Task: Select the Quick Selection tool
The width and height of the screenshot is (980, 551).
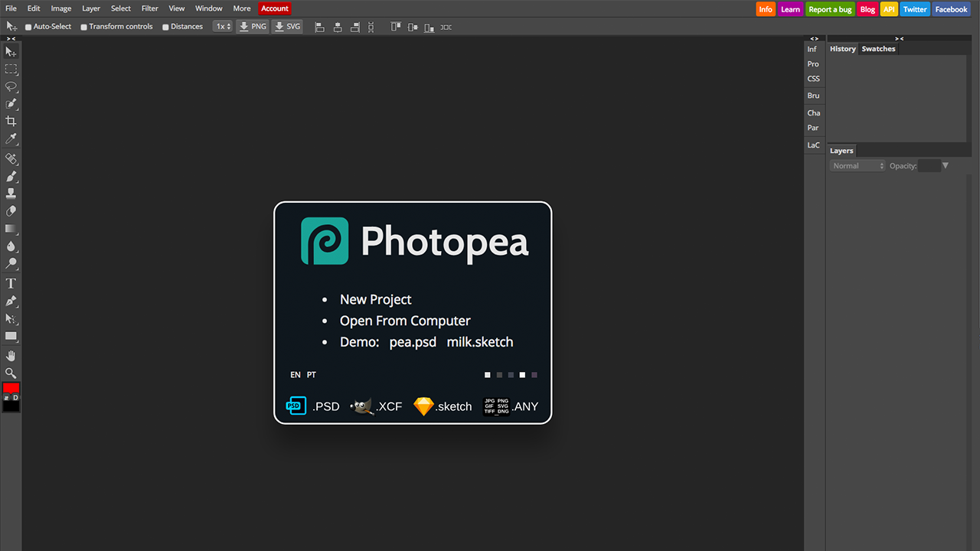Action: pyautogui.click(x=11, y=104)
